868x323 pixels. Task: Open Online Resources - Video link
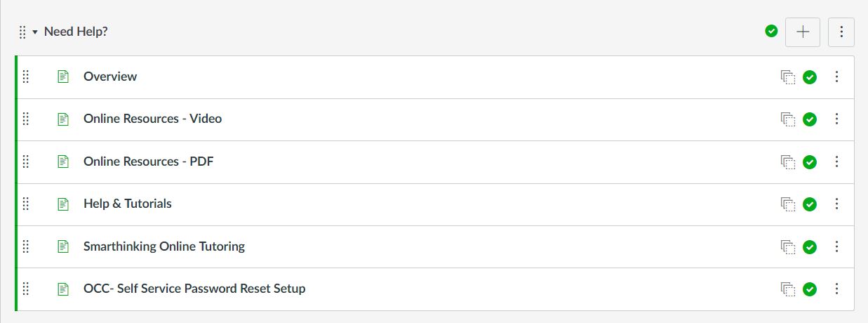pos(152,119)
